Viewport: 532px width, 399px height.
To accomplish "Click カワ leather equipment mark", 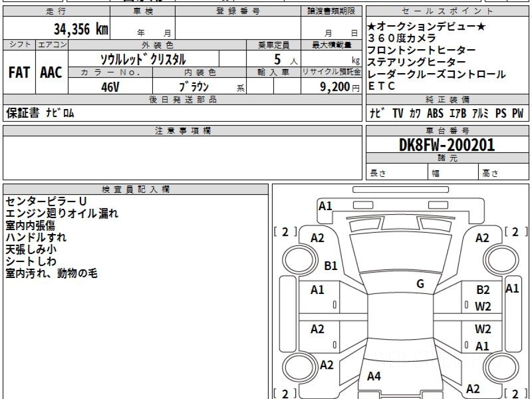I will click(415, 113).
